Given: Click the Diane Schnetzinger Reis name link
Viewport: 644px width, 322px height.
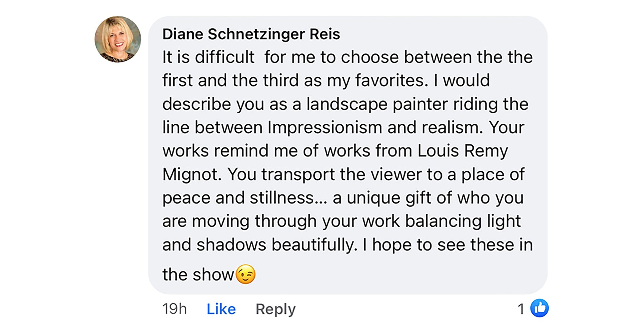Looking at the screenshot, I should click(251, 34).
